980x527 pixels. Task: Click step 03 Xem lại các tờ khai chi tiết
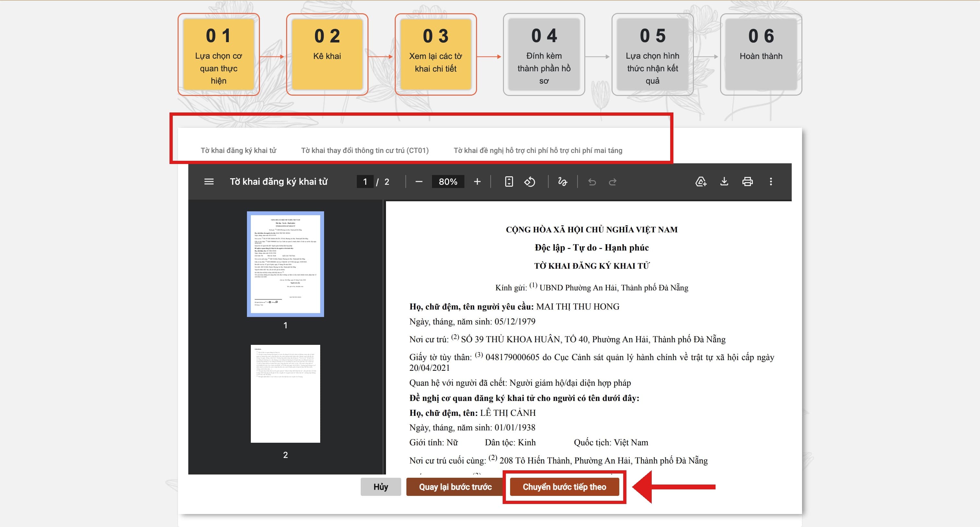[436, 54]
